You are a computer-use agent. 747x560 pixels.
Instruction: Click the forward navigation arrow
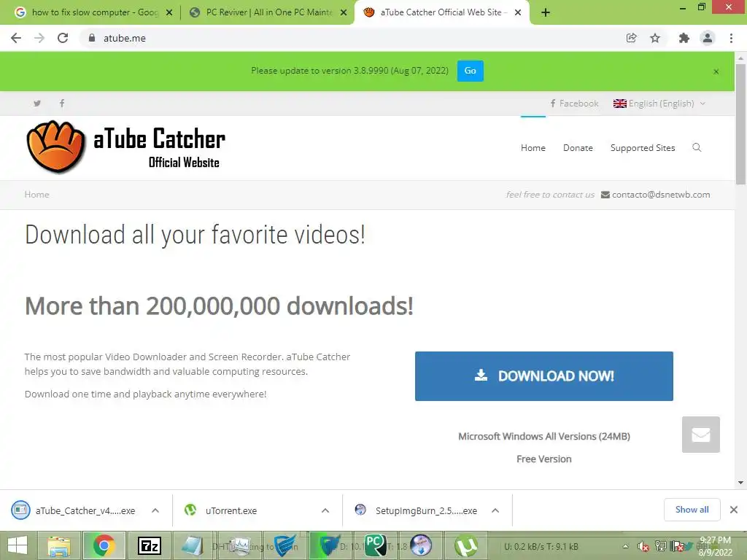[39, 38]
